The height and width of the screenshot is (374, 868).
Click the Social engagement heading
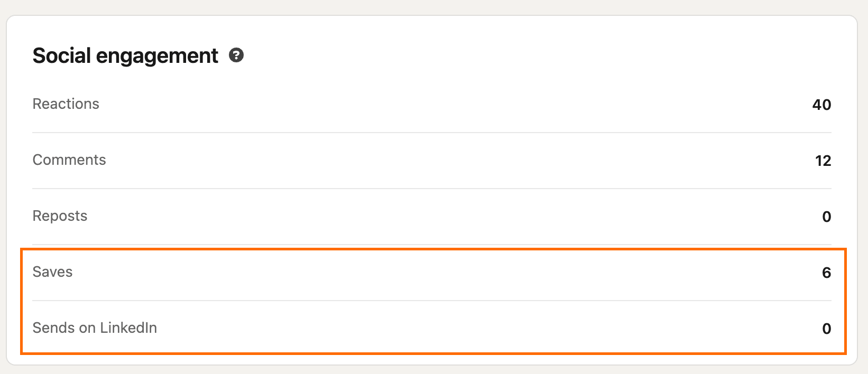tap(125, 55)
